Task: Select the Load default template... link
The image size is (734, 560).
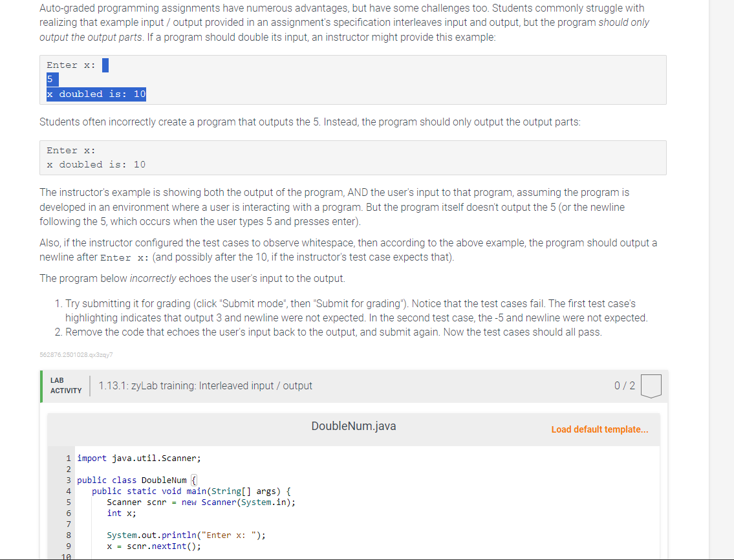Action: [x=599, y=429]
